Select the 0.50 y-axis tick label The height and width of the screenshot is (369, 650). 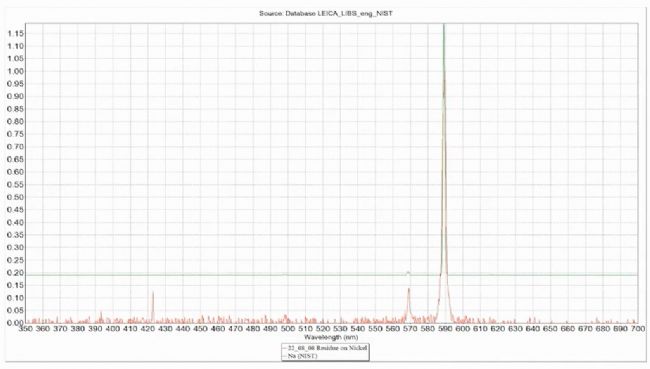16,197
